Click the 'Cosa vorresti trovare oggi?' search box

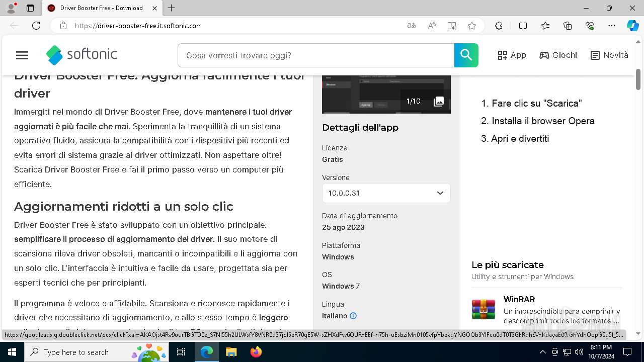(316, 55)
